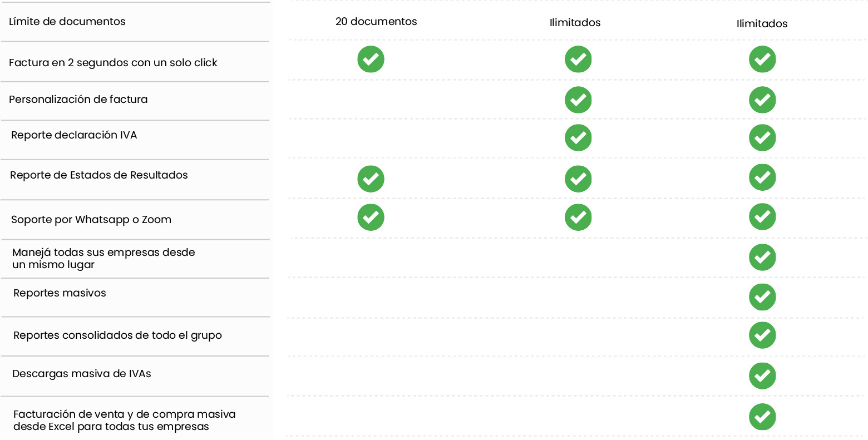
Task: Click first plan's check for Reporte de Estados de Resultados
Action: 371,179
